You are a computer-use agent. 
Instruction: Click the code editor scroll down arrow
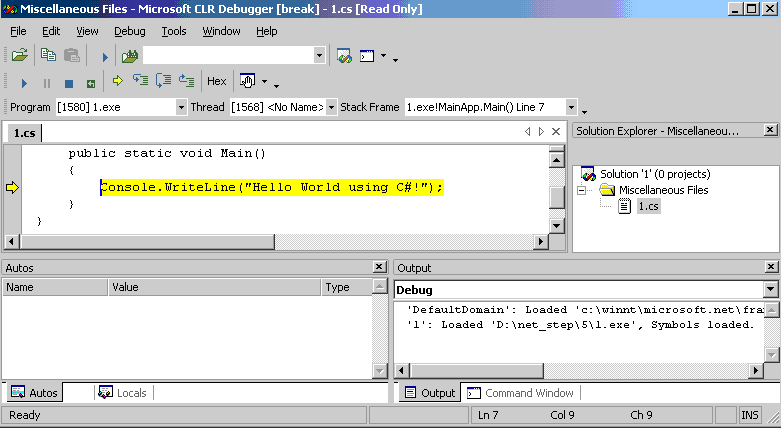coord(556,226)
